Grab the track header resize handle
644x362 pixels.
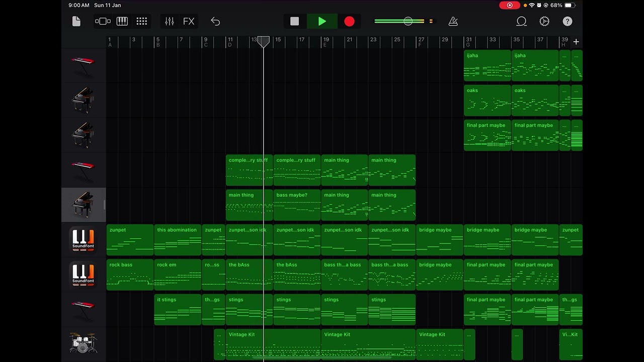pyautogui.click(x=105, y=205)
